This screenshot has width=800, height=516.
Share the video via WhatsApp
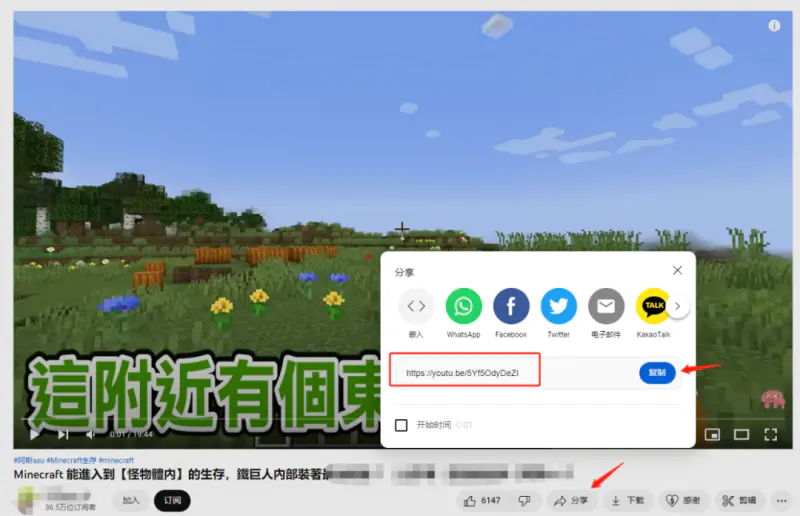[x=463, y=306]
